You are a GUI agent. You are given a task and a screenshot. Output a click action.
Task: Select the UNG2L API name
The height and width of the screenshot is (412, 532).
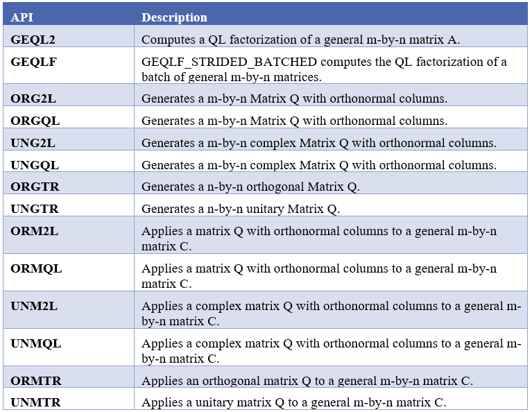coord(33,143)
